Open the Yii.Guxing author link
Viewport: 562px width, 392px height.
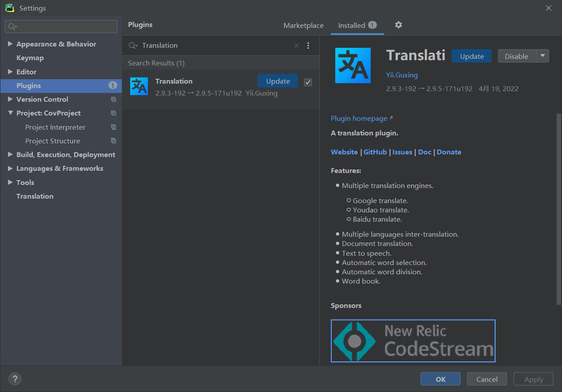tap(402, 75)
